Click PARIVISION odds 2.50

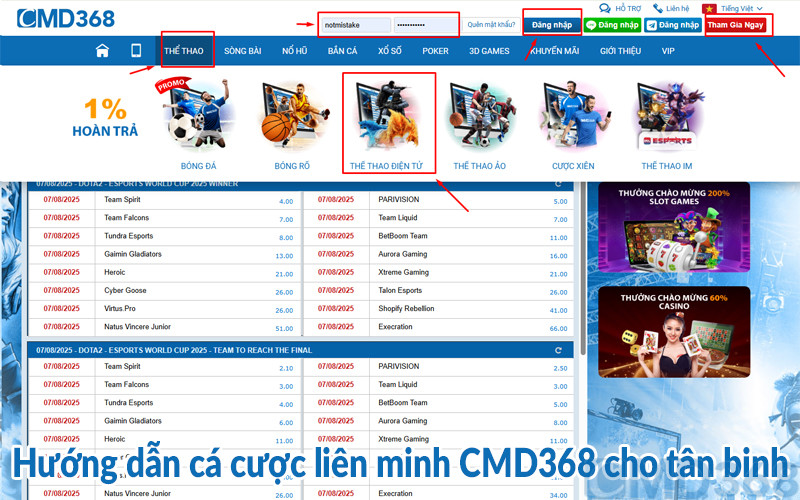point(560,368)
